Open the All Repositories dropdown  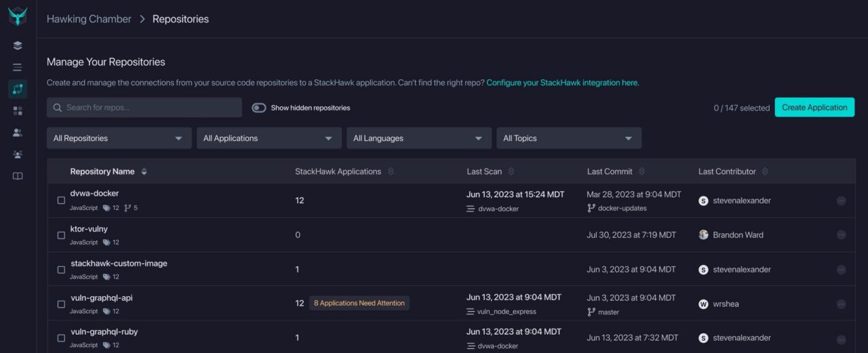(119, 138)
